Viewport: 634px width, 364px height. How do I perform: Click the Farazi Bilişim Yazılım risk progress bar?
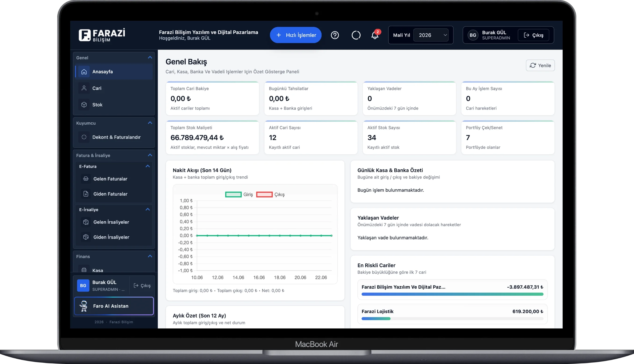452,294
